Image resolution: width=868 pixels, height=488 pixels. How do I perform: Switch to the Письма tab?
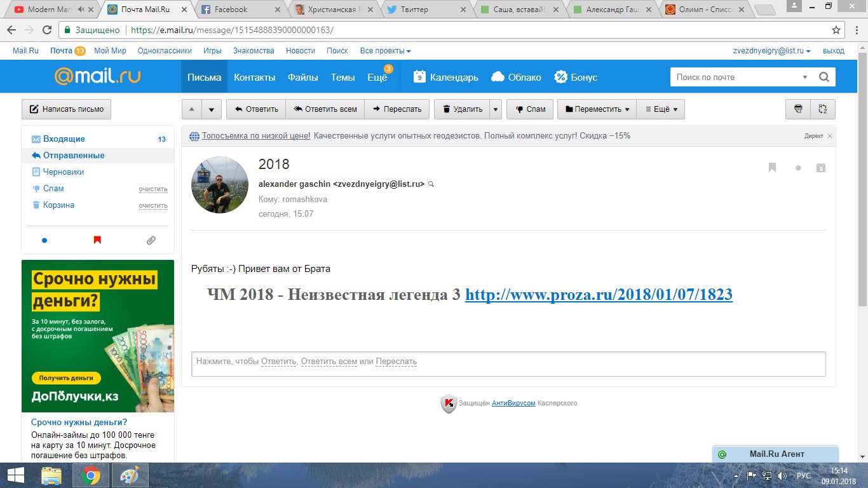204,77
